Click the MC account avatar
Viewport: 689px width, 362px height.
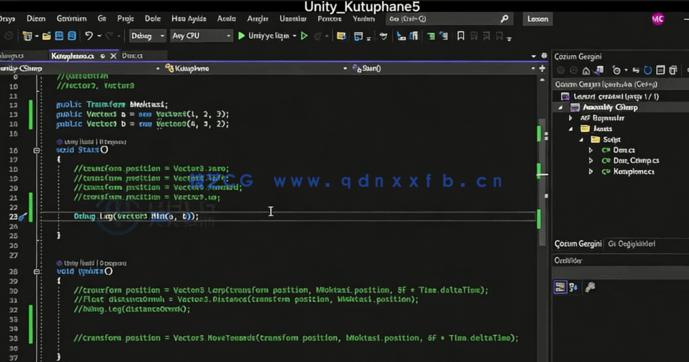click(658, 19)
